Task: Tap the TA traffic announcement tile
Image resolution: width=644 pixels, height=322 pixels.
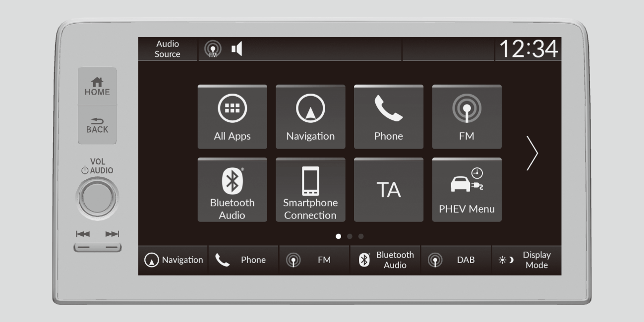Action: click(388, 190)
